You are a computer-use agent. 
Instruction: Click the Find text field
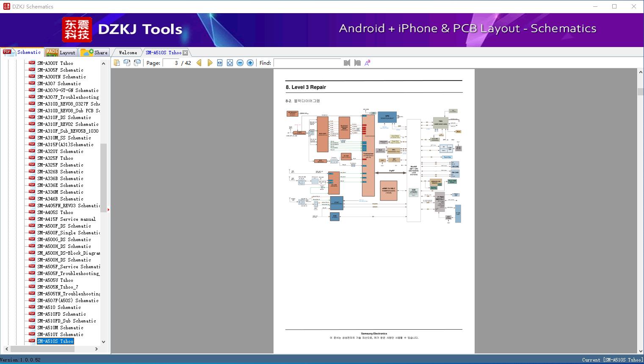click(307, 63)
